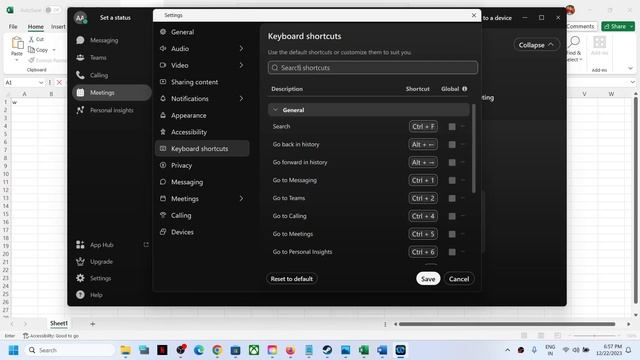The image size is (640, 360).
Task: Click Cut in Excel ribbon
Action: pos(36,39)
